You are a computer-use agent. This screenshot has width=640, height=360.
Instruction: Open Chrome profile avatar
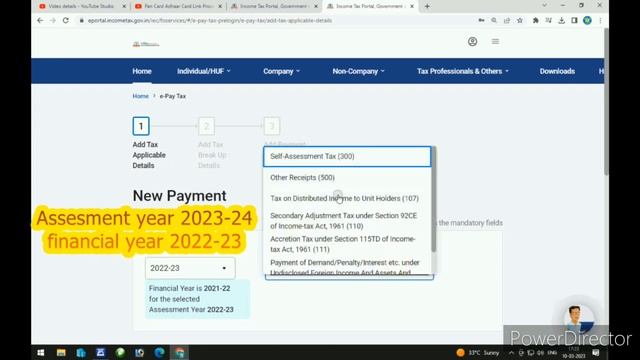coord(587,20)
